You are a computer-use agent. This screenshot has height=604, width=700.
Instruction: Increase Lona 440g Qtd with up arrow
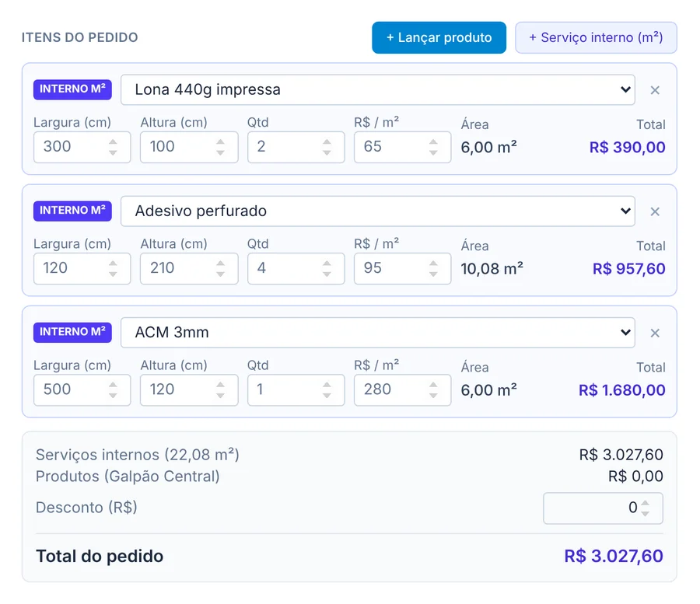coord(327,141)
